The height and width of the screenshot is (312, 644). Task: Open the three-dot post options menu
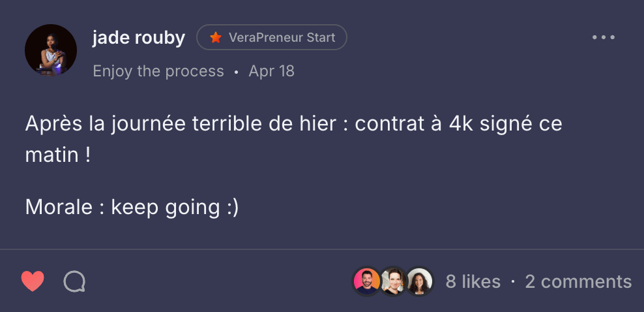click(604, 37)
